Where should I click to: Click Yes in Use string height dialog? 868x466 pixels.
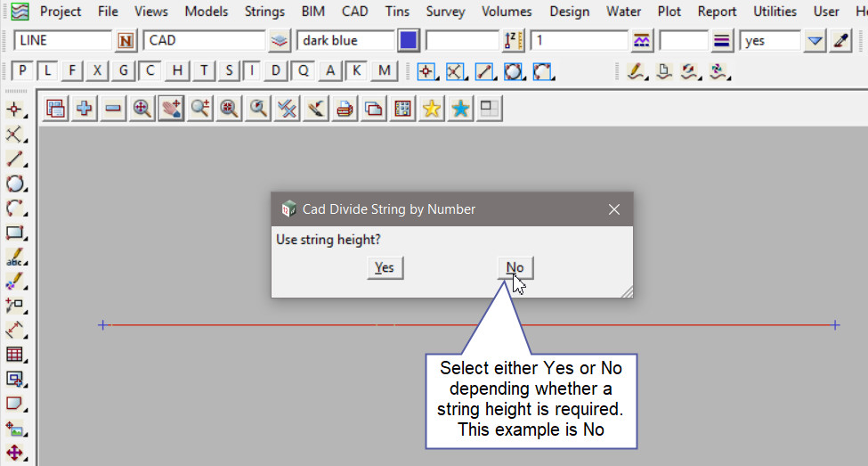point(385,267)
